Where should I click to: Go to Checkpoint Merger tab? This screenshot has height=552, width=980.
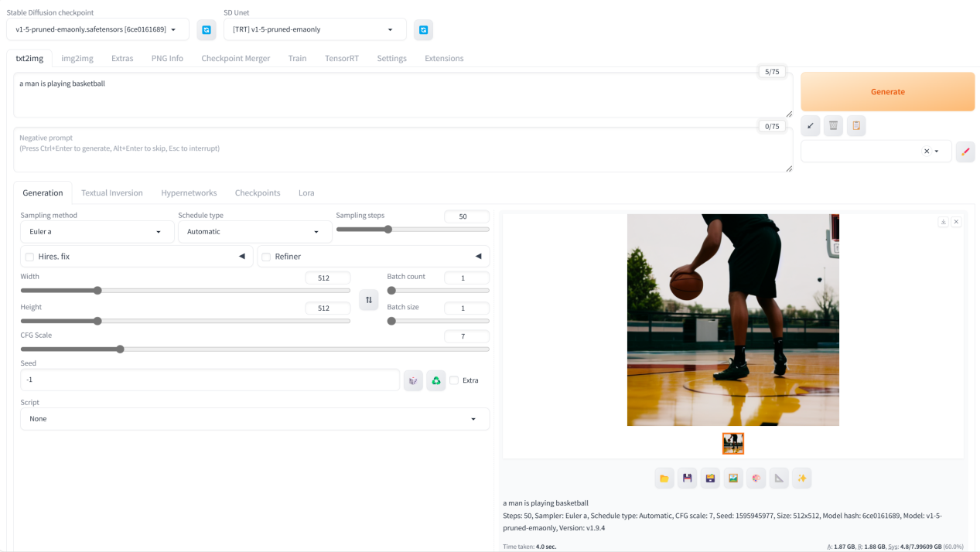pyautogui.click(x=236, y=58)
